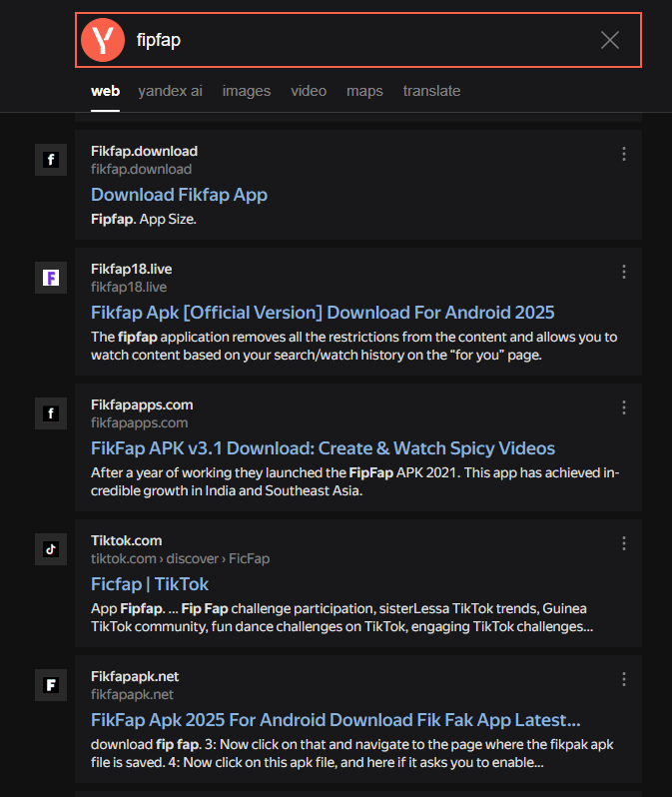Click the tiktok.com discover FicFap breadcrumb

coord(180,558)
